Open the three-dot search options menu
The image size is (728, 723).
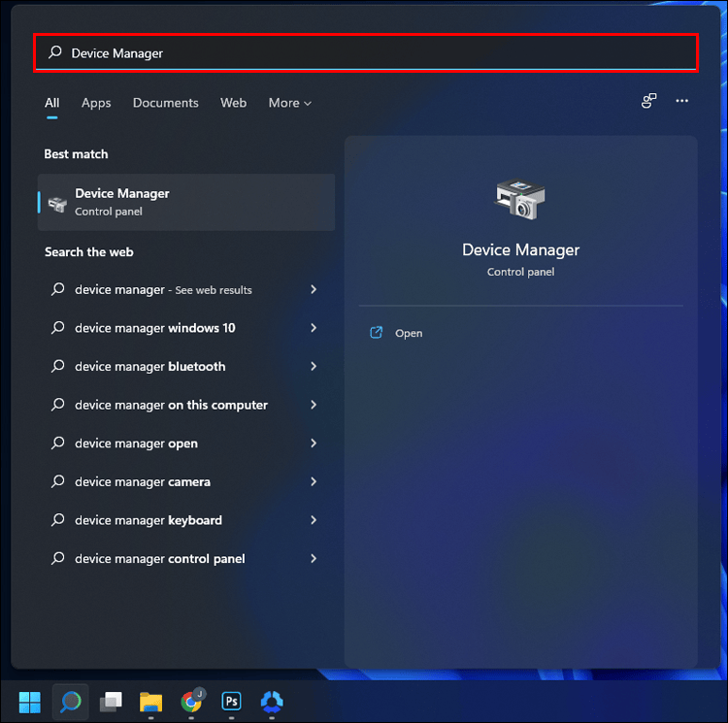[x=681, y=101]
